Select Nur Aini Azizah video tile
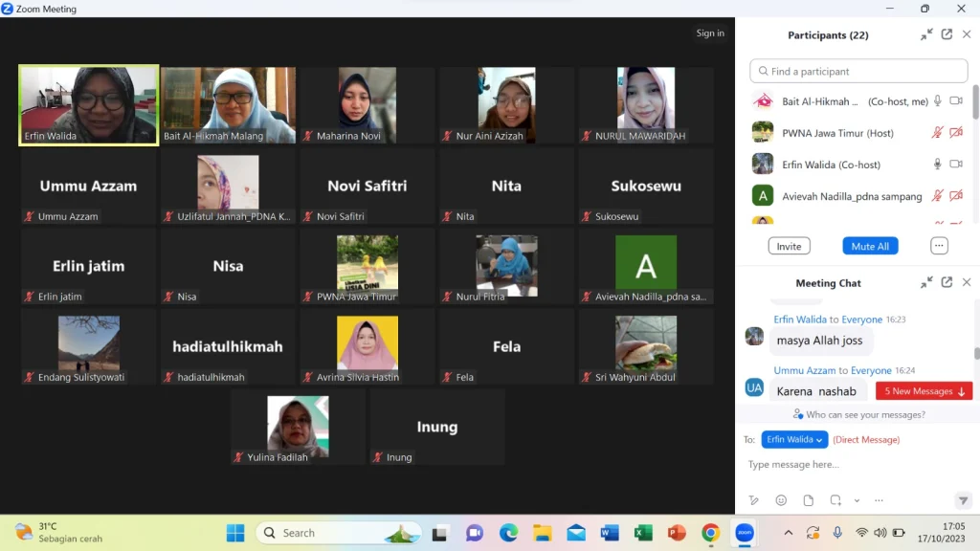 [507, 105]
